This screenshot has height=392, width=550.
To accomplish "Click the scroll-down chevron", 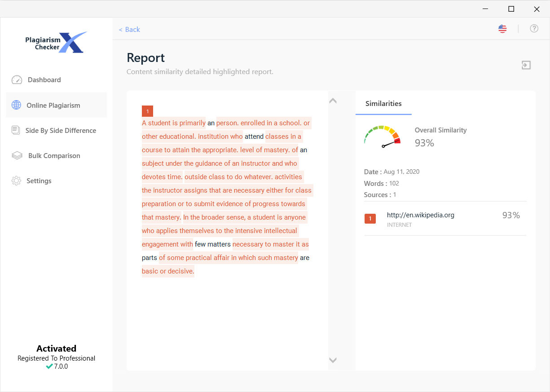I will 333,360.
